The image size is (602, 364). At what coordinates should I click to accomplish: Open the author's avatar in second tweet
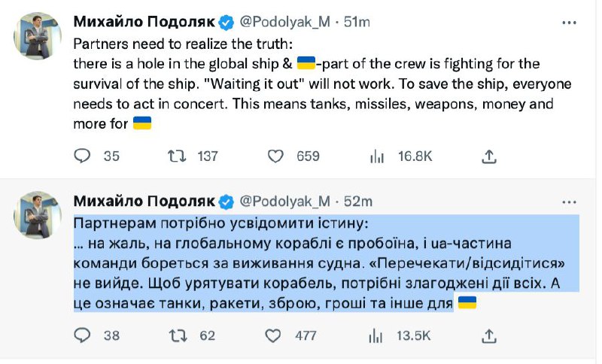[x=38, y=214]
